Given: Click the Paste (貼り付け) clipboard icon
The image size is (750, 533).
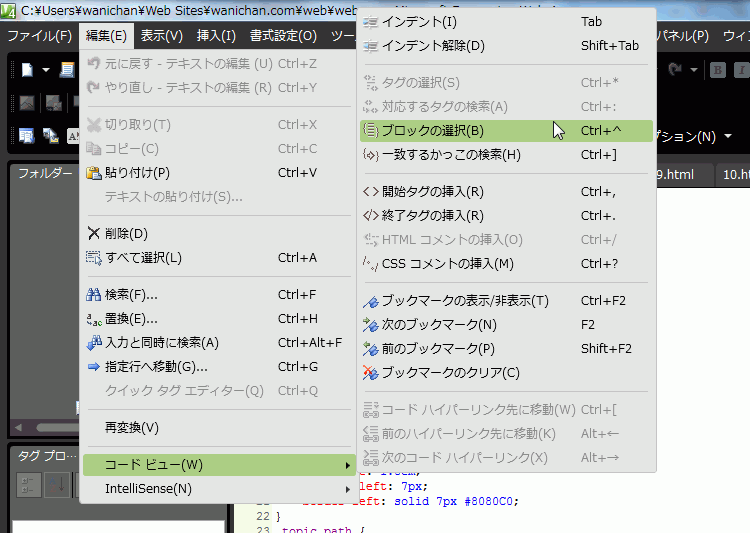Looking at the screenshot, I should coord(94,173).
